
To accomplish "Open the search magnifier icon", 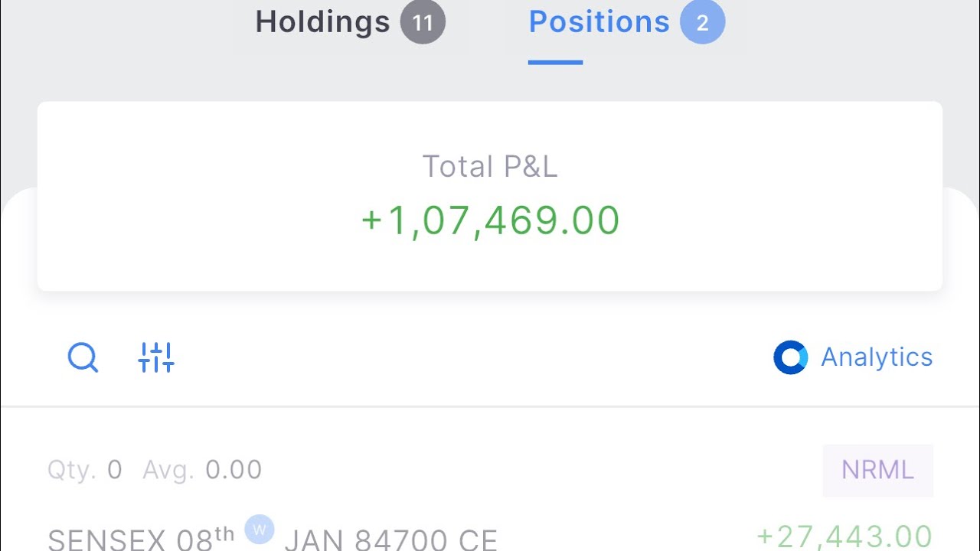I will click(x=83, y=357).
